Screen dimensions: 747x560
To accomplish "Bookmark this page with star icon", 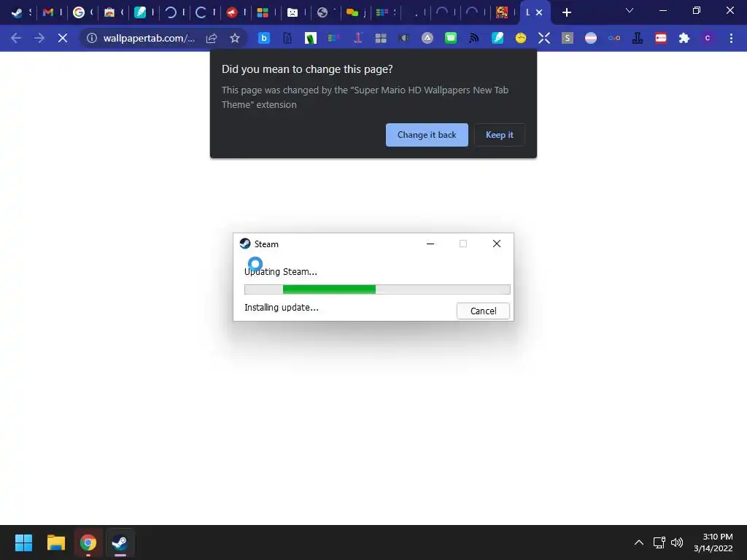I will pyautogui.click(x=234, y=38).
